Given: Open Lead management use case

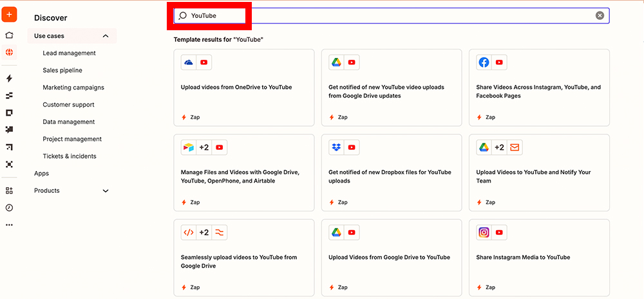Looking at the screenshot, I should [69, 53].
